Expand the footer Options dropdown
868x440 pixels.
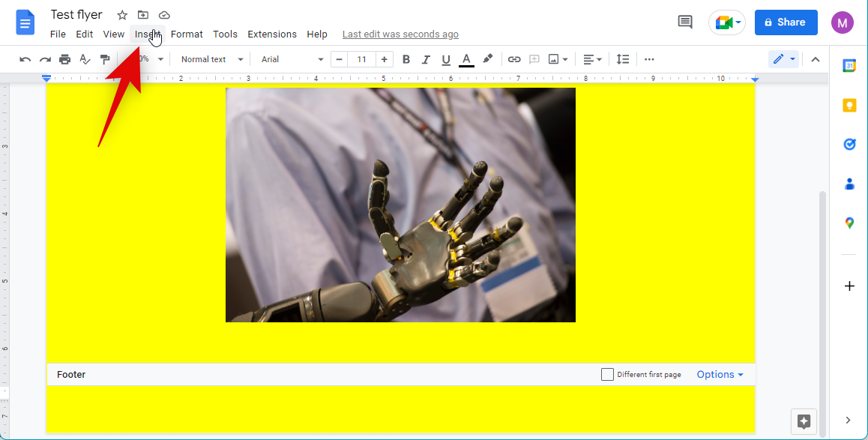point(720,374)
